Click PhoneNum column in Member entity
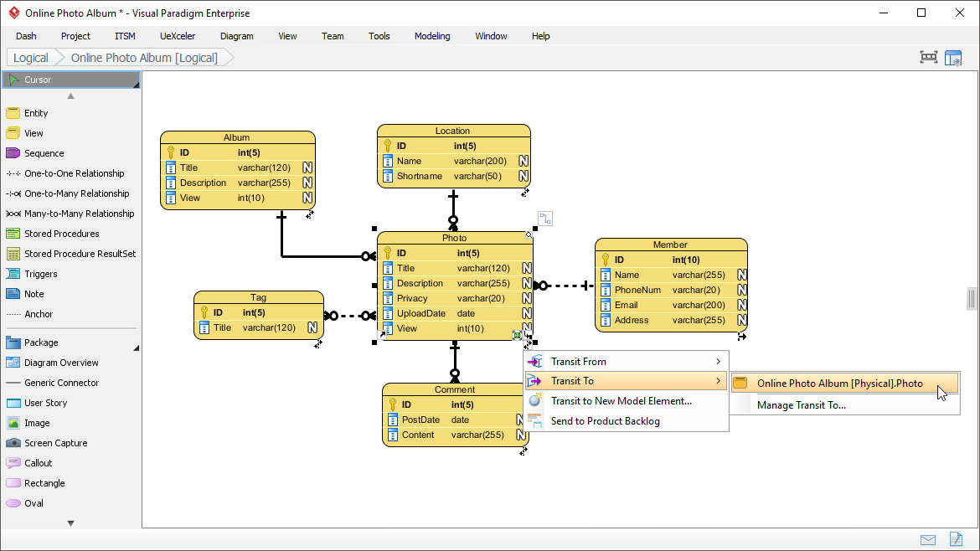Screen dimensions: 980x551 [x=671, y=290]
